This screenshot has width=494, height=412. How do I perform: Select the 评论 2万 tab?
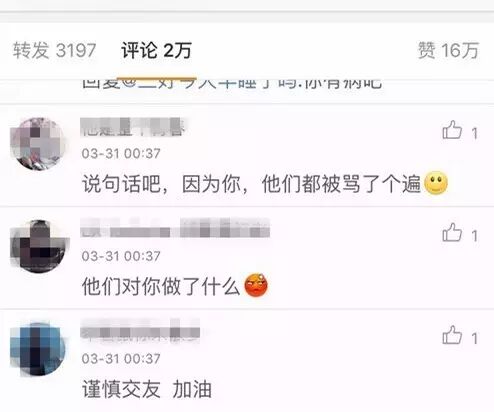point(156,50)
